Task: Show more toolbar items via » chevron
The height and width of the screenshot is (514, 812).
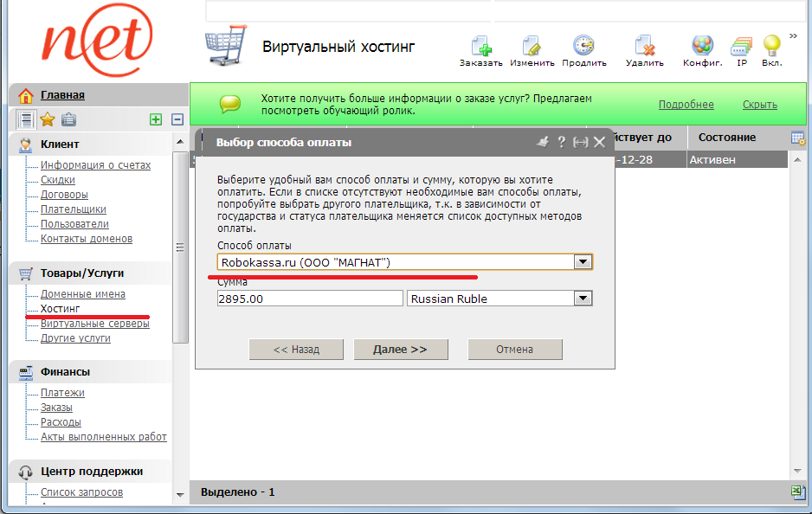Action: coord(793,35)
